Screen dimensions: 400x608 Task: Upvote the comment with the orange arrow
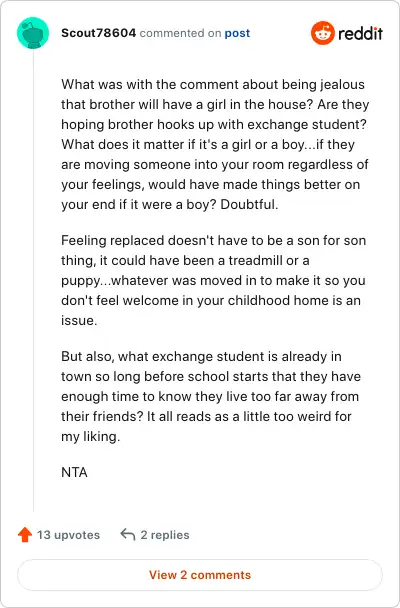click(25, 535)
